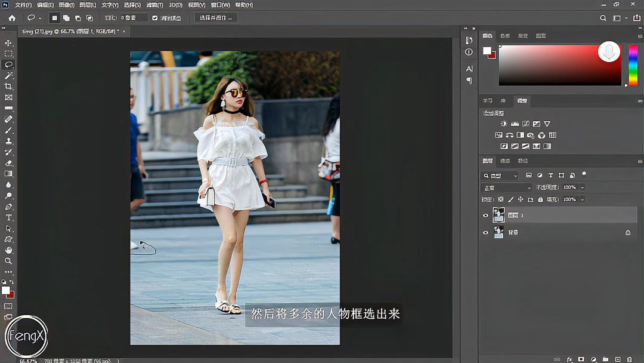Hide the 背景 layer with eye icon
Screen dimensions: 644x363
(485, 233)
